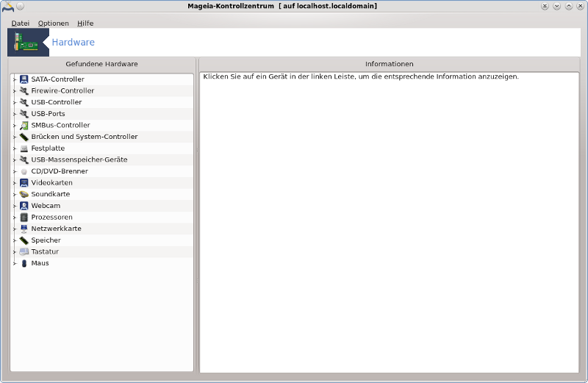
Task: Click the SATA-Controller device icon
Action: click(24, 79)
